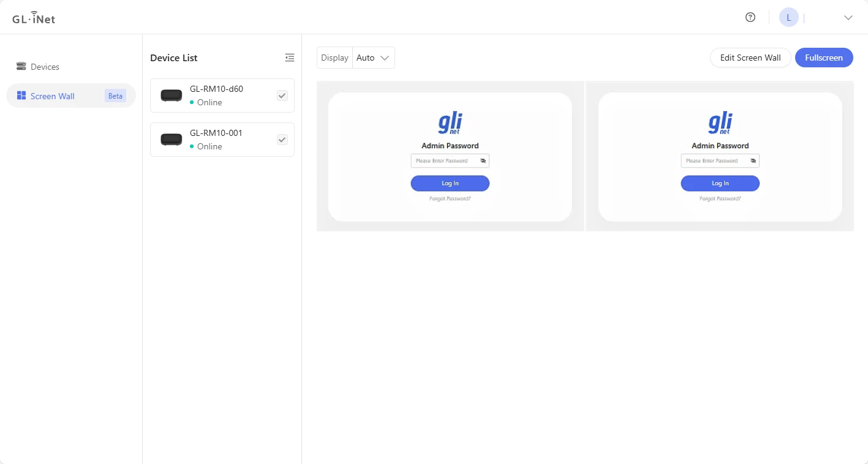Screen dimensions: 868x464
Task: Click Log In on the left screen
Action: [x=450, y=183]
